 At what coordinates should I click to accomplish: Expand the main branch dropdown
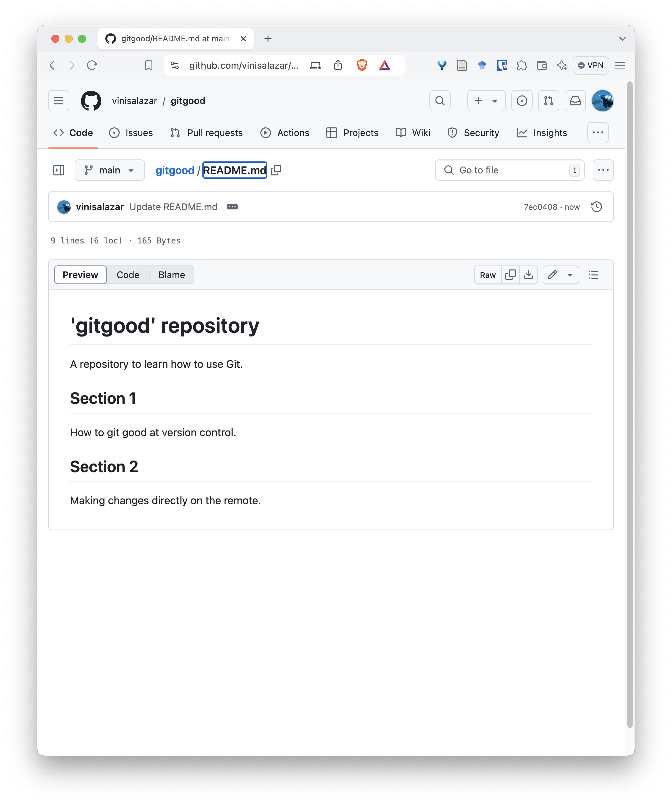[110, 170]
